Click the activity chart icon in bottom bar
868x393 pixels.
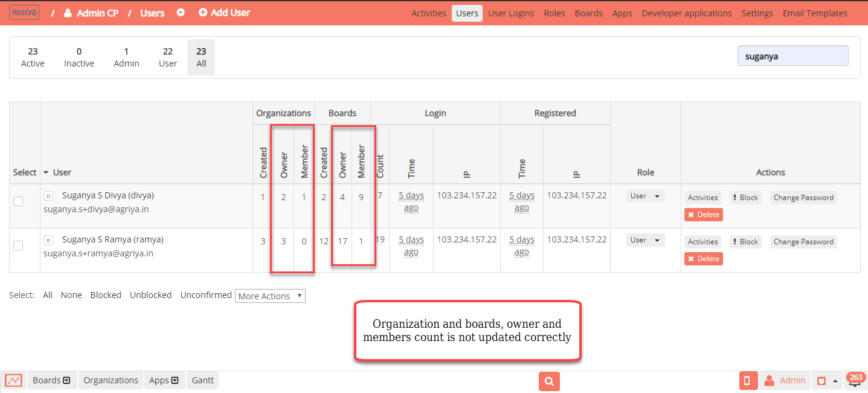(x=13, y=380)
